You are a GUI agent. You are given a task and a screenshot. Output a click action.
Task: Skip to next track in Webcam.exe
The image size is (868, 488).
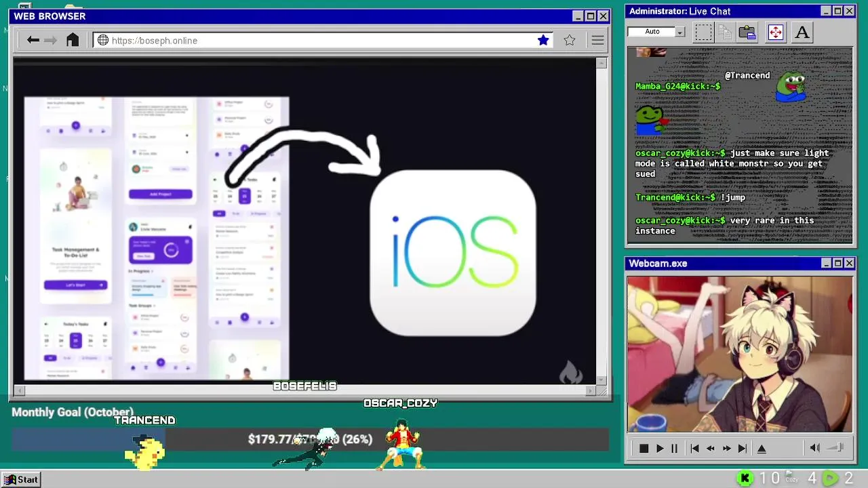pyautogui.click(x=743, y=449)
